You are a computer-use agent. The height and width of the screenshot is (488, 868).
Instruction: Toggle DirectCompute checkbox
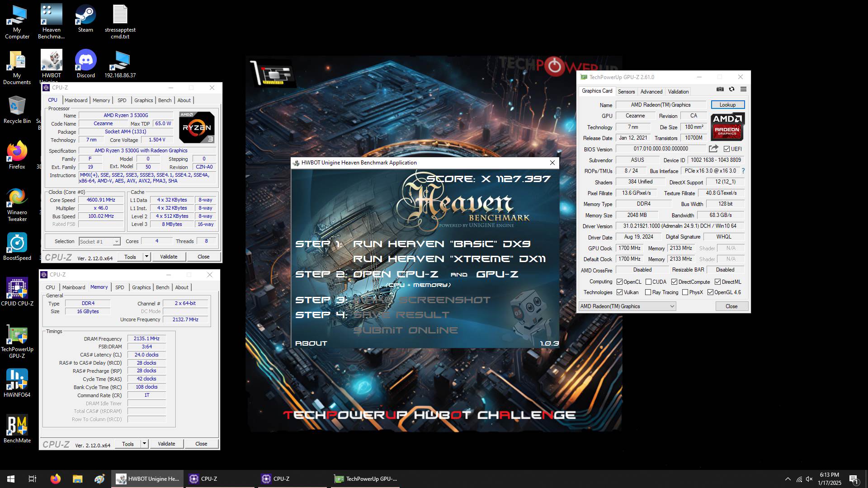[674, 282]
